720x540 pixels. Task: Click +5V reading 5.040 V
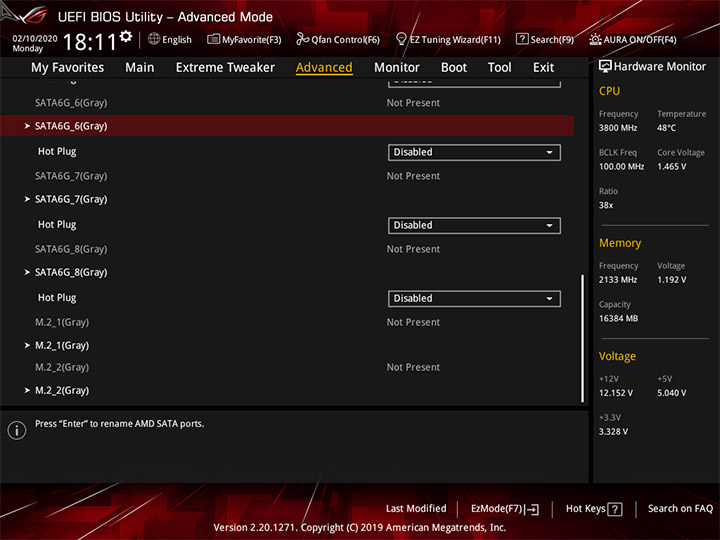pyautogui.click(x=671, y=393)
